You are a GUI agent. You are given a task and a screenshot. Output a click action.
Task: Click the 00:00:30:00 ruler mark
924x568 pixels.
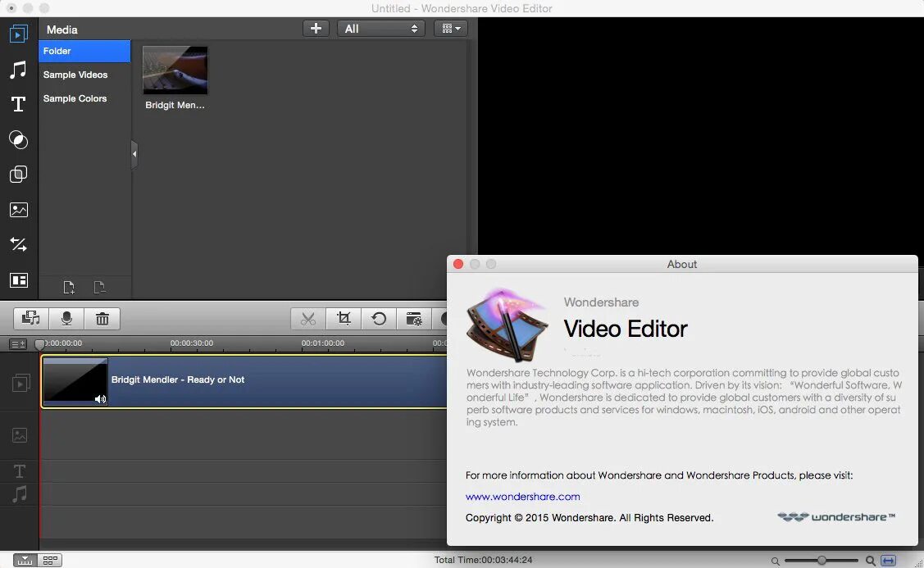[x=192, y=343]
